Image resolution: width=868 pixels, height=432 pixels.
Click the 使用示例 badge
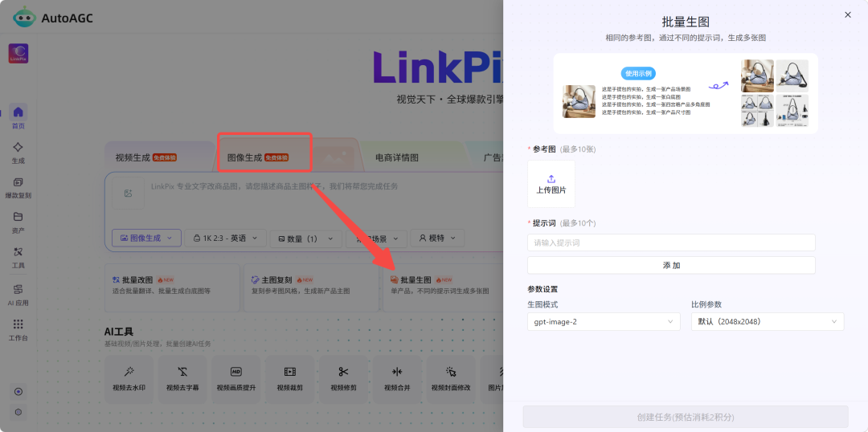(x=638, y=73)
